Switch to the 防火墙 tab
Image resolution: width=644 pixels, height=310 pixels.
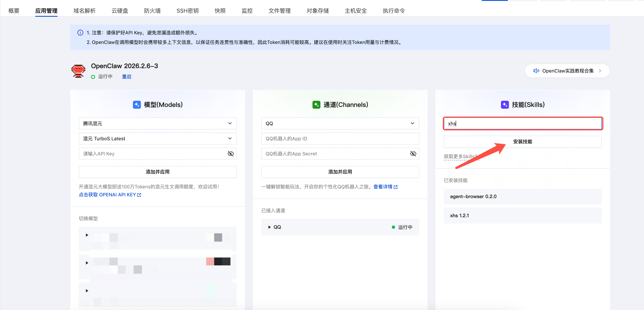pos(152,11)
